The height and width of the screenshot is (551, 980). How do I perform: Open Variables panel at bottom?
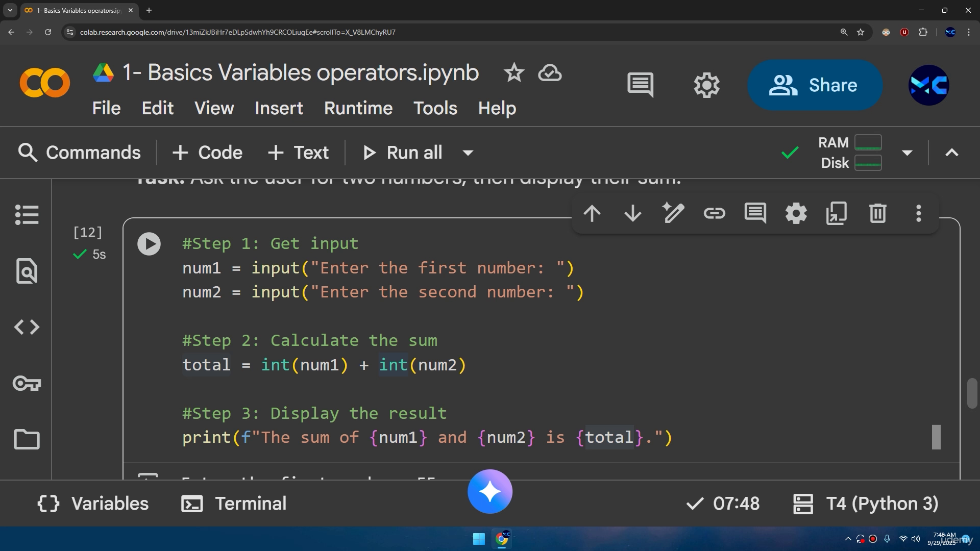pos(93,504)
